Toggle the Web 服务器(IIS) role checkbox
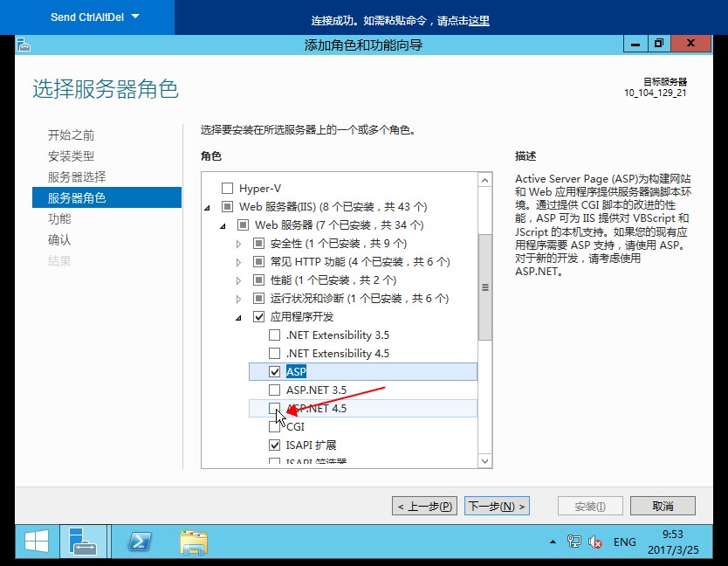This screenshot has height=566, width=728. click(228, 206)
